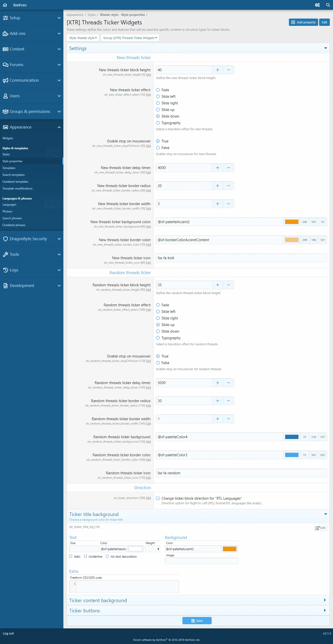Click the Save button

point(197,621)
